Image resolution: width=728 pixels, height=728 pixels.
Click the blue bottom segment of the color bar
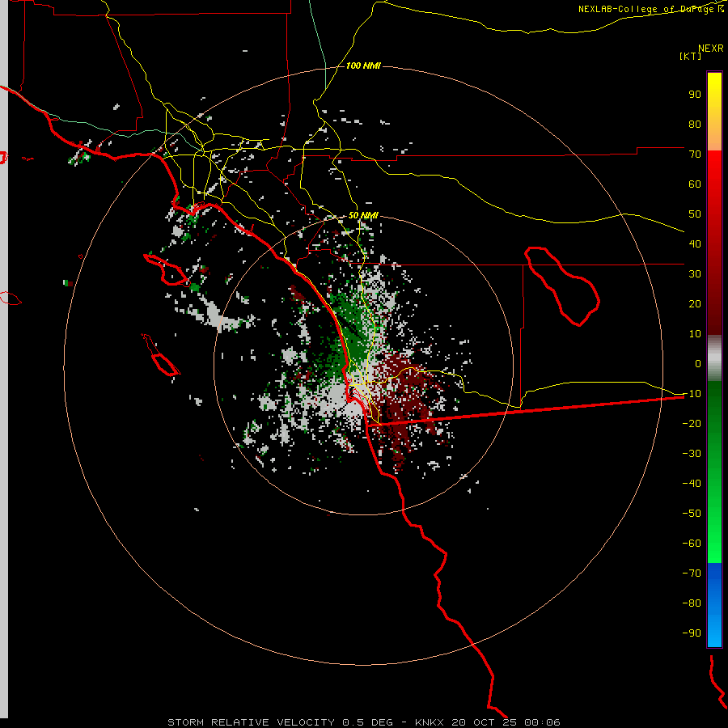coord(714,604)
